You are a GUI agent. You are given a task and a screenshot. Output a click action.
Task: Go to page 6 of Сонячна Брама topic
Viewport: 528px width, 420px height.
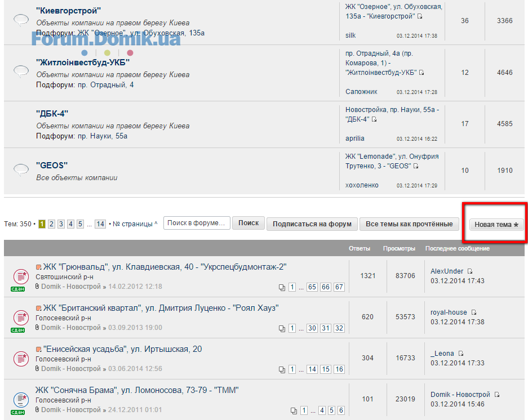[x=341, y=410]
